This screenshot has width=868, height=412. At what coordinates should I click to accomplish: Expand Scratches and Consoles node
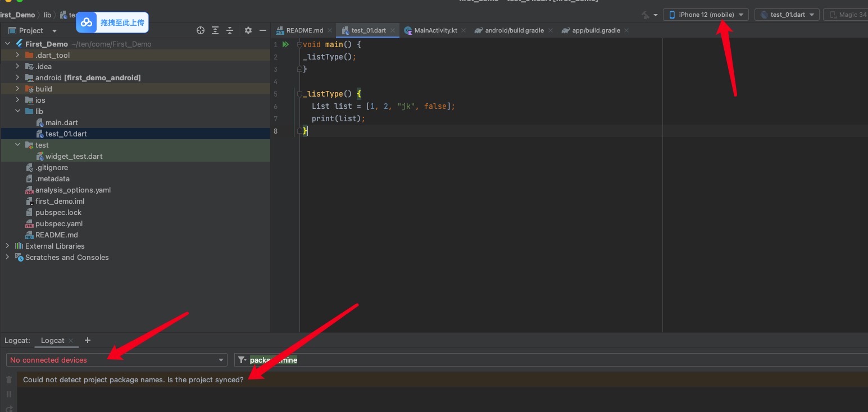click(x=7, y=257)
